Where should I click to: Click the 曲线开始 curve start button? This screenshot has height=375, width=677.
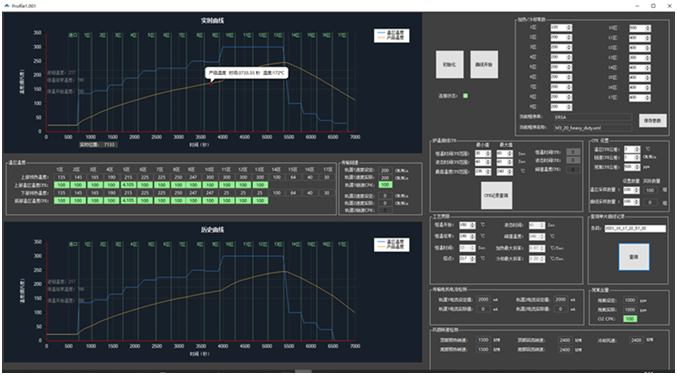[484, 64]
